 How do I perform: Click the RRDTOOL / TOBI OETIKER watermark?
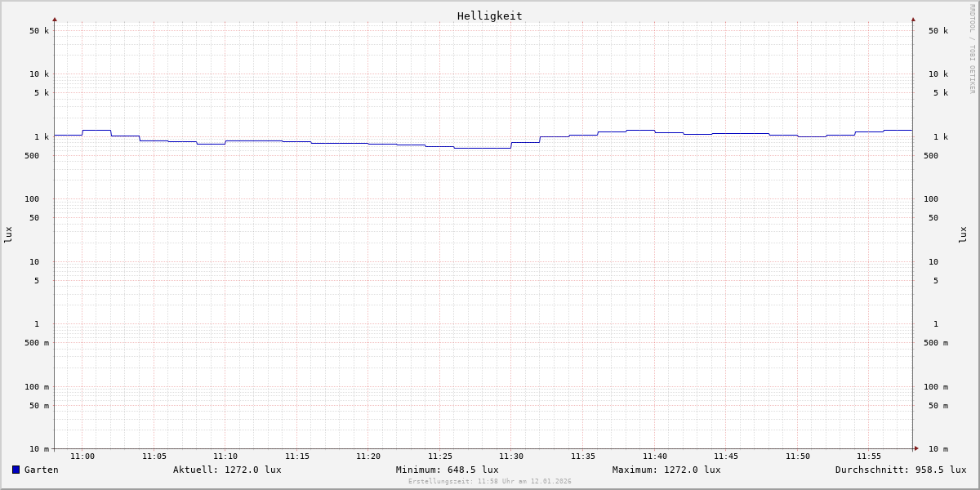[x=972, y=49]
